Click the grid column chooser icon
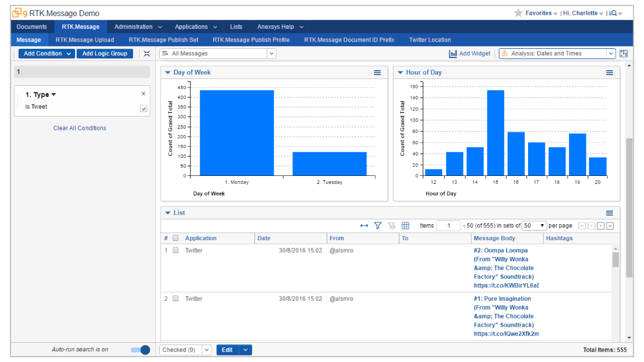The image size is (644, 362). [405, 226]
